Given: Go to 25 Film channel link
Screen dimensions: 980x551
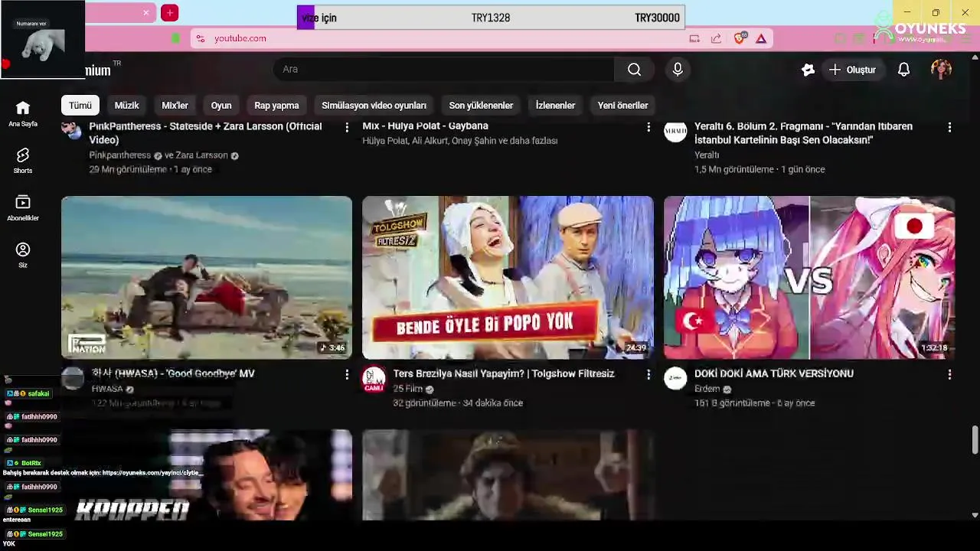Looking at the screenshot, I should tap(407, 389).
